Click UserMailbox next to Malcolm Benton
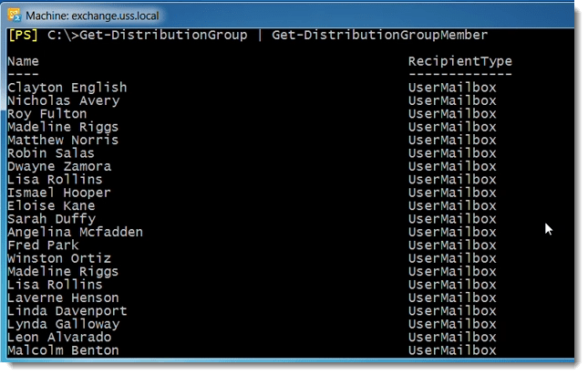This screenshot has width=588, height=376. [x=452, y=350]
